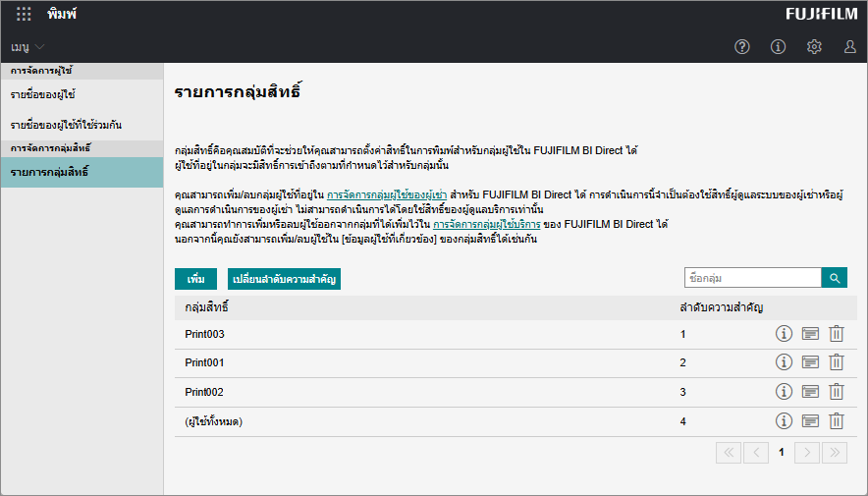Click the ชื่อกลุ่ม search field
The image size is (868, 496).
[752, 279]
